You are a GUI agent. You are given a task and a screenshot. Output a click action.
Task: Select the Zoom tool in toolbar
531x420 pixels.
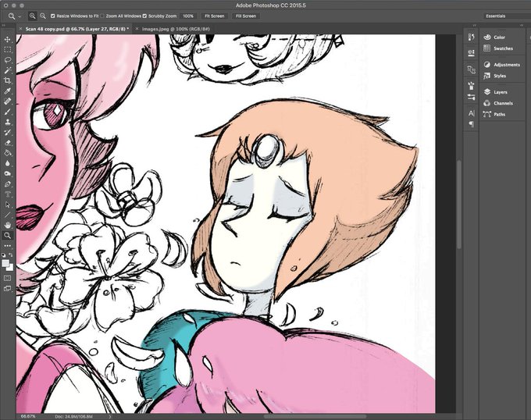coord(8,236)
